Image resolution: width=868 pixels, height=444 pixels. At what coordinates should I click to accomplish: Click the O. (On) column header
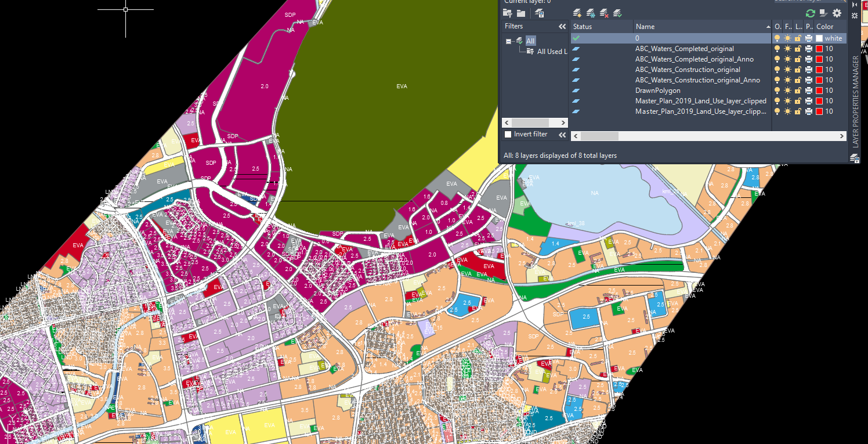[x=777, y=27]
